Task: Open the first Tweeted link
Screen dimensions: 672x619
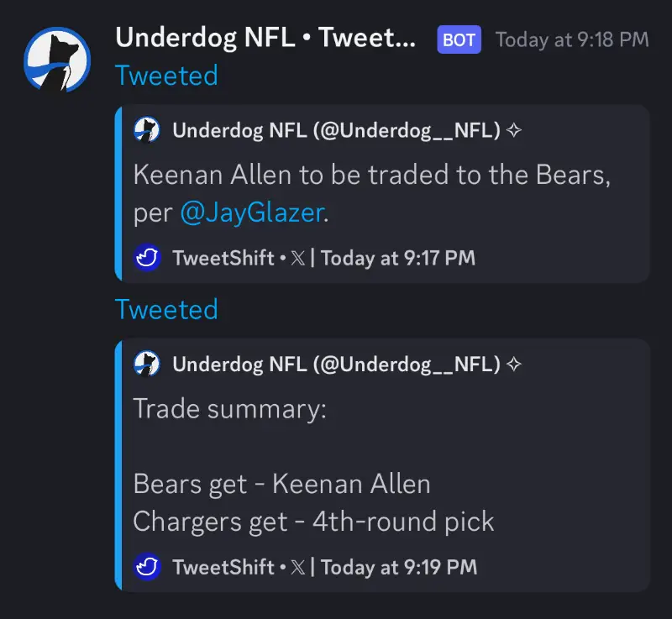Action: tap(166, 76)
